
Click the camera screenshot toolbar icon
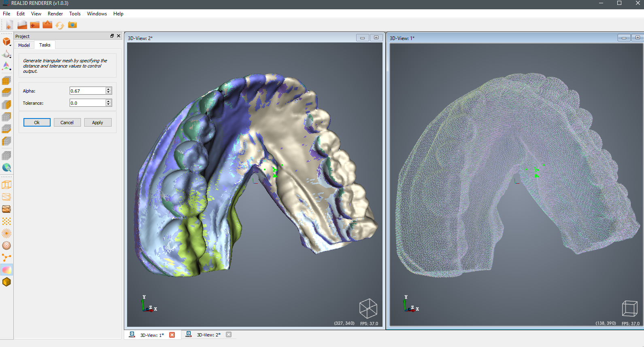click(72, 25)
